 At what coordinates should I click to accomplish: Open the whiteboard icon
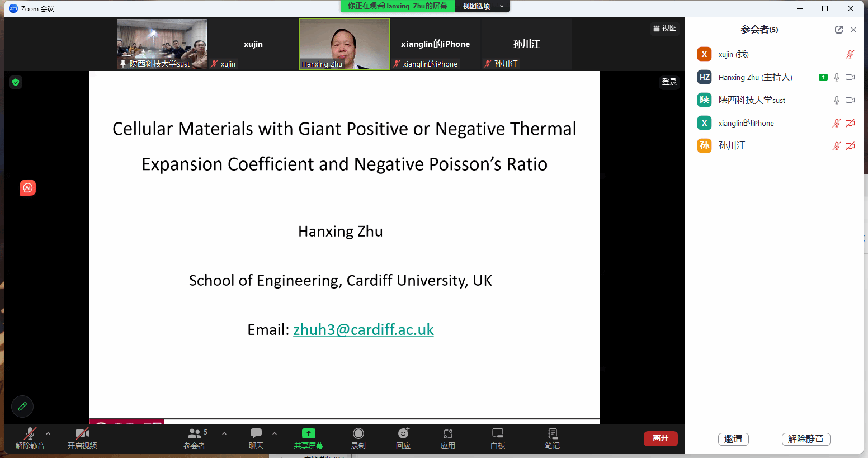pos(498,434)
